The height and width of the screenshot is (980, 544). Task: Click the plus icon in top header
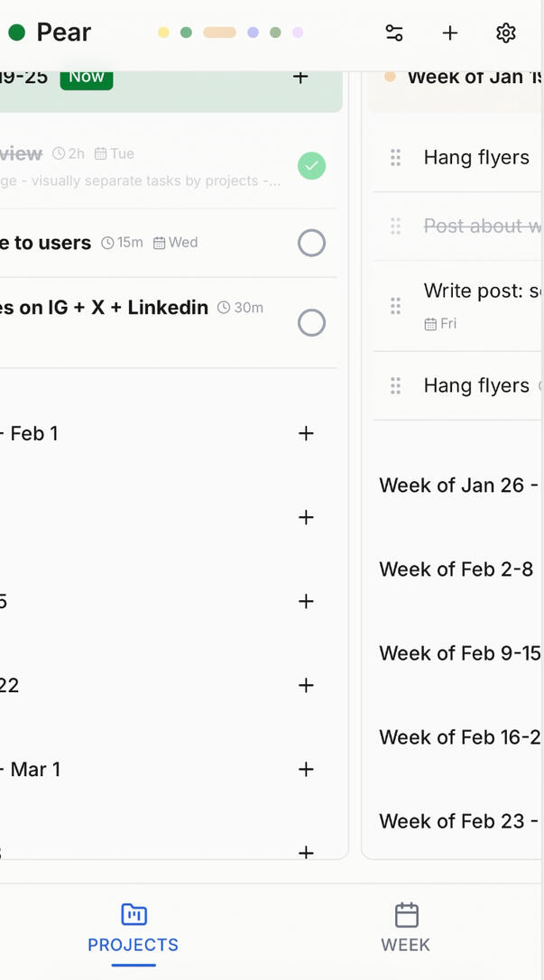click(450, 33)
